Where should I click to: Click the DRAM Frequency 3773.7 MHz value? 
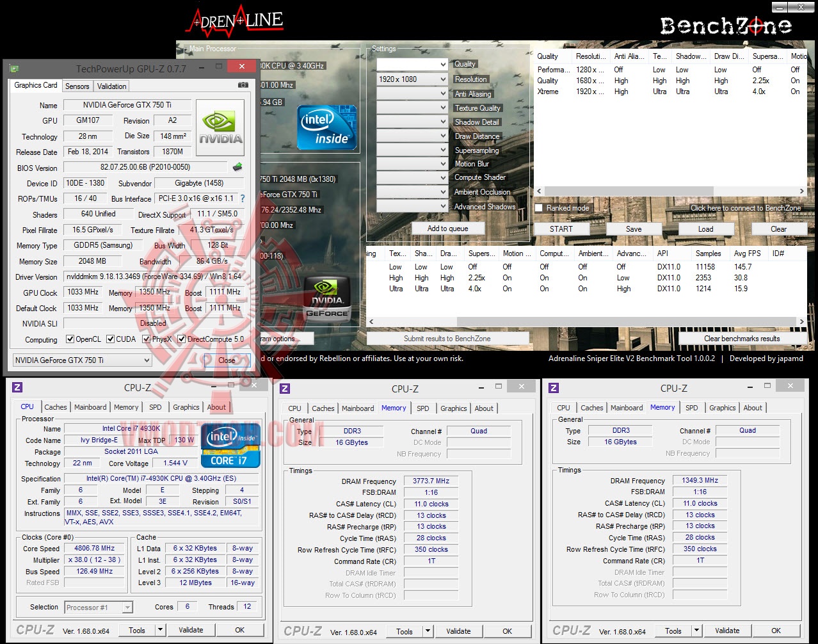coord(431,481)
